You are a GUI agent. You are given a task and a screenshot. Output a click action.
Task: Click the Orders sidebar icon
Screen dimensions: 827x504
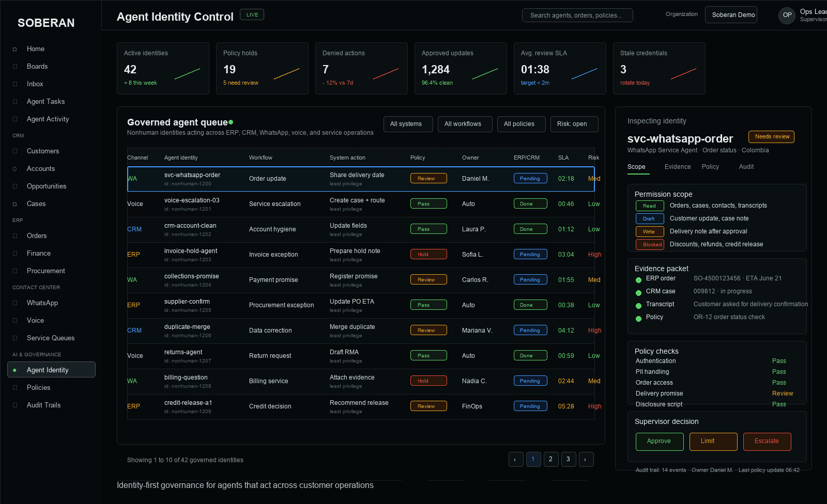coord(15,236)
